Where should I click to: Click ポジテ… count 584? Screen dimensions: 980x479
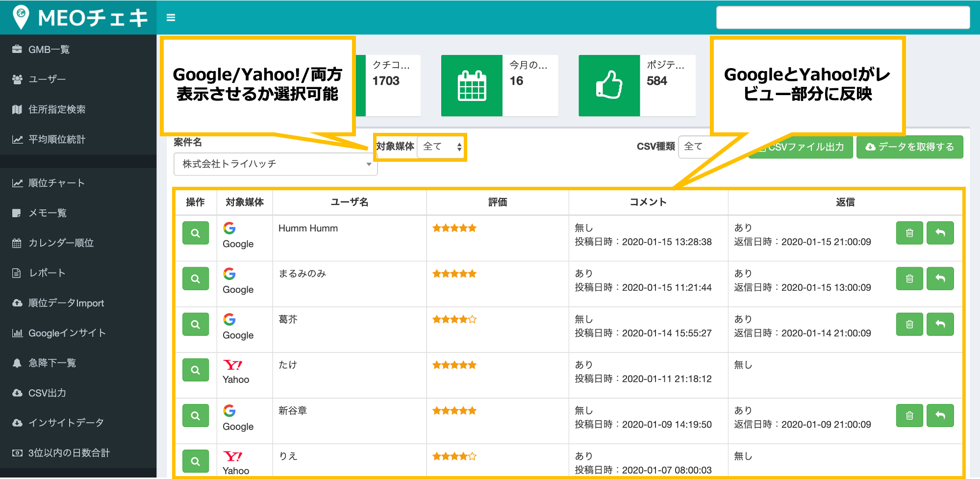coord(657,81)
